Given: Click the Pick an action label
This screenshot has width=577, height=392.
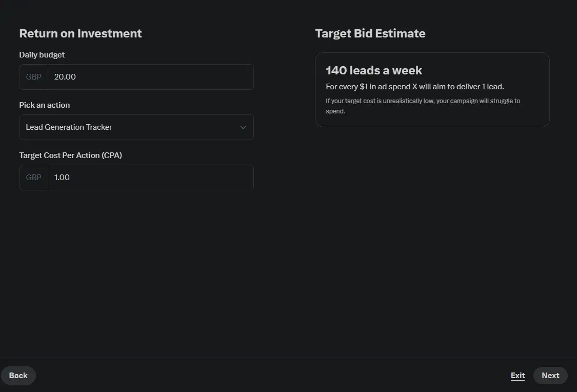Looking at the screenshot, I should [45, 105].
